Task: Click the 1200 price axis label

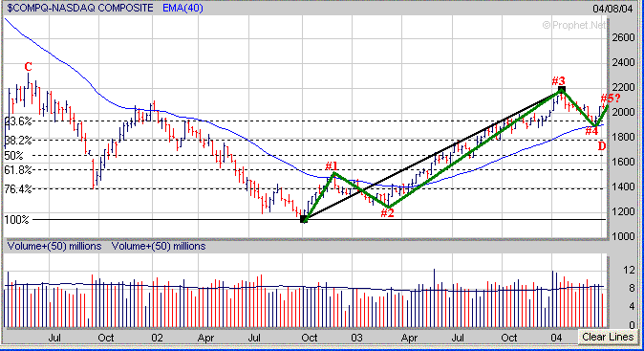Action: pos(623,211)
